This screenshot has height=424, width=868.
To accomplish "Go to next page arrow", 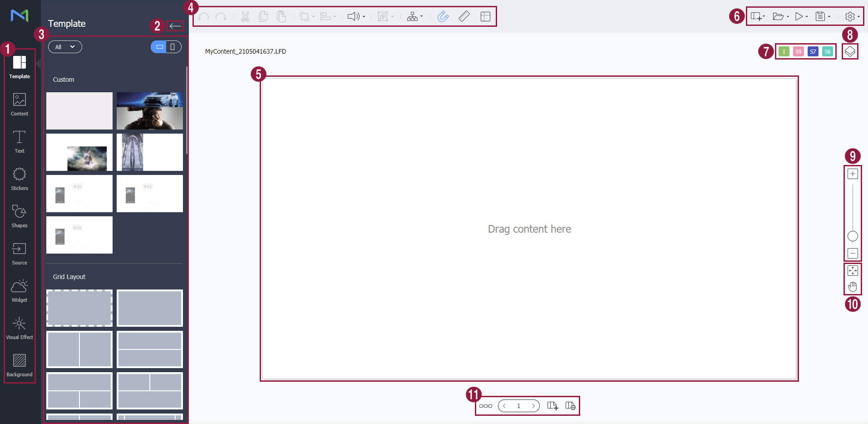I will pos(533,406).
